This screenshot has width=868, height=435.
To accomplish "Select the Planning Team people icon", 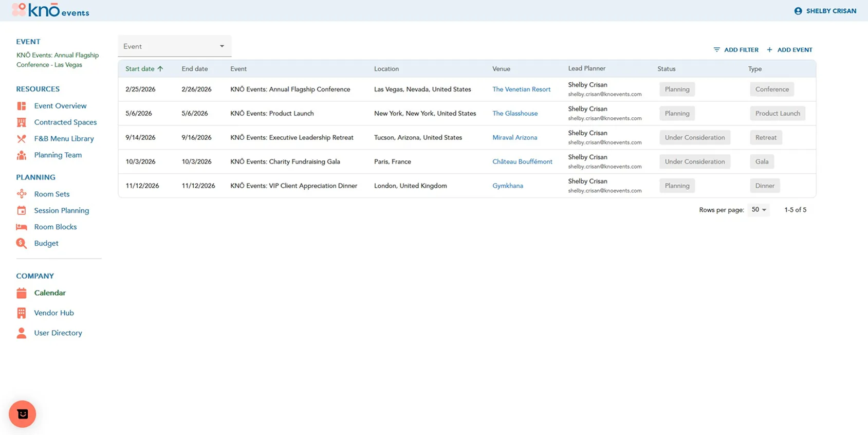I will 22,155.
